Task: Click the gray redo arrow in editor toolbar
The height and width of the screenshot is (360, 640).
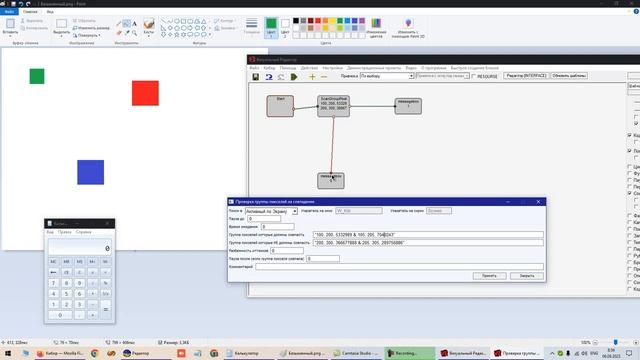Action: pos(281,77)
